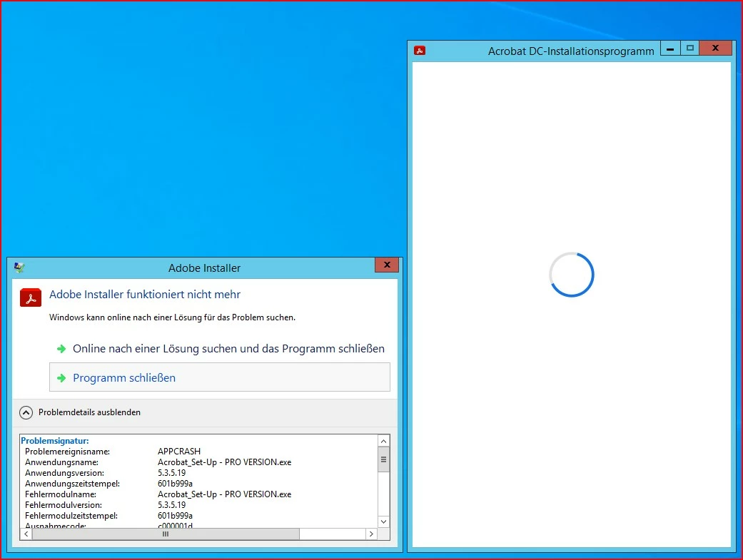Screen dimensions: 743x560
Task: Click the text Windows kann online nach einer Lösung suchen
Action: coord(173,317)
